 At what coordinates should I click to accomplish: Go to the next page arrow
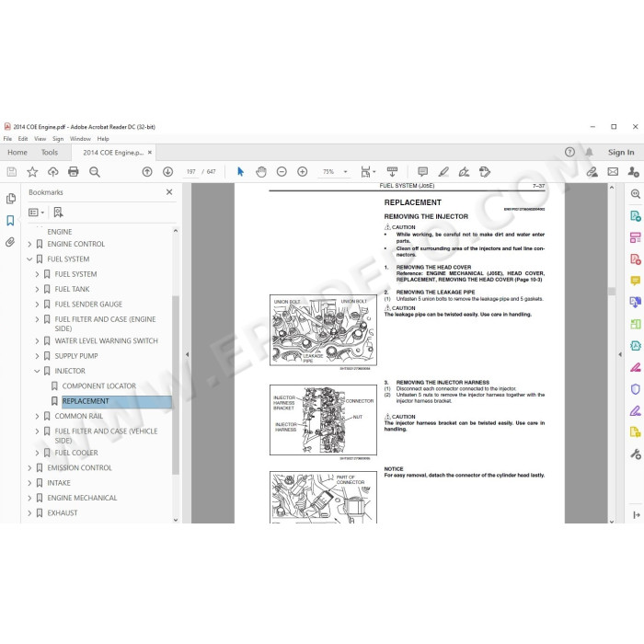tap(167, 172)
